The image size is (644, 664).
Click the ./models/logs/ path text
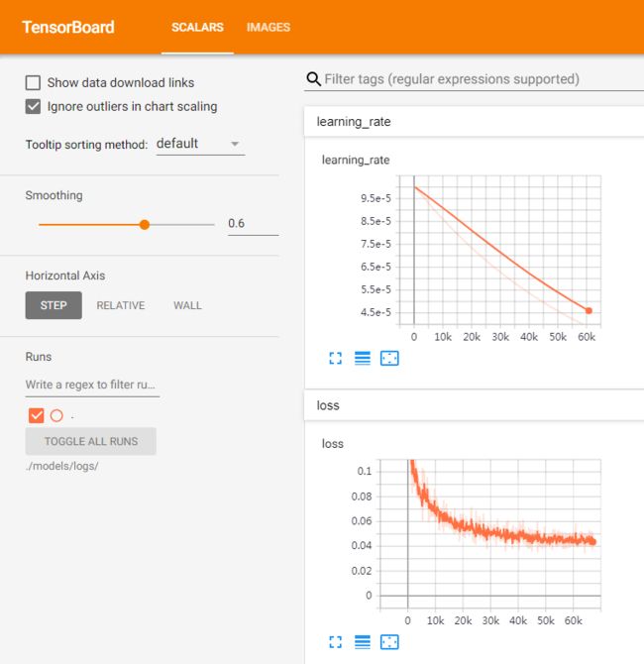point(61,466)
